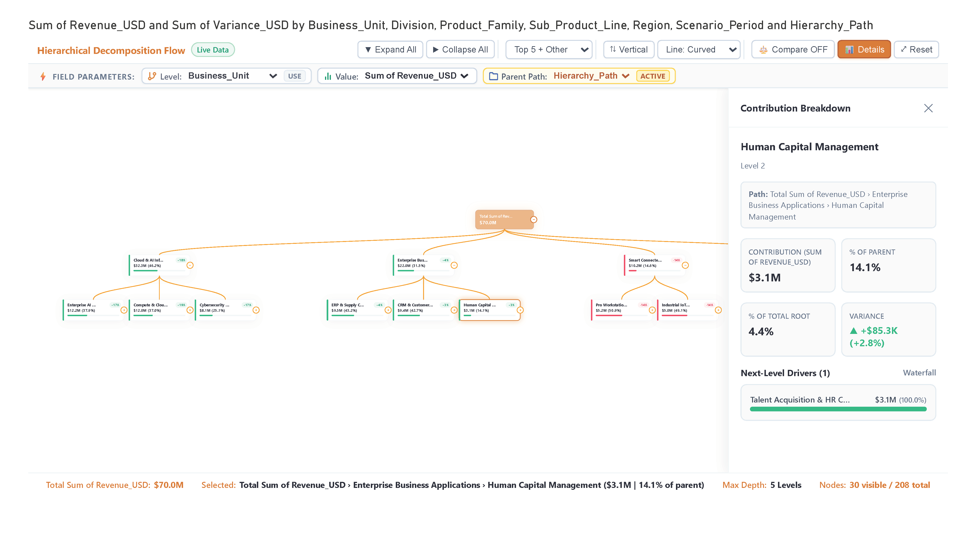Click the folder icon beside Parent Path
The width and height of the screenshot is (969, 560).
point(493,77)
